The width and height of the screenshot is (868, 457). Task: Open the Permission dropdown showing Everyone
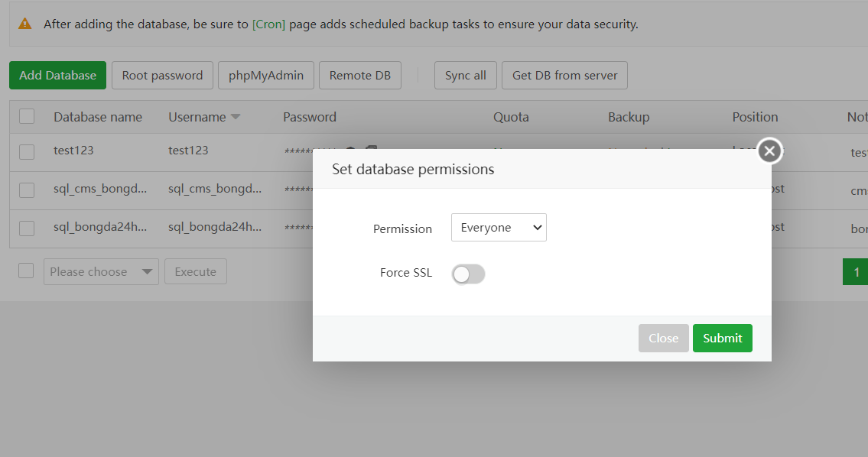tap(499, 227)
